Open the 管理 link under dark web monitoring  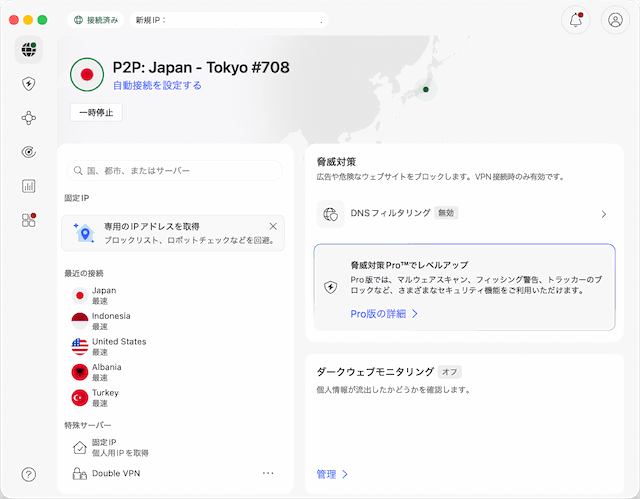[x=332, y=474]
